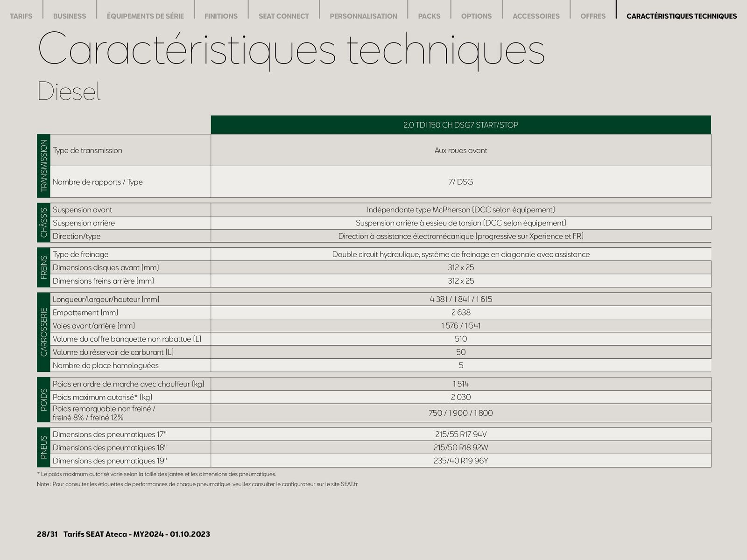The width and height of the screenshot is (747, 560).
Task: Click the FREINS section label
Action: point(43,267)
